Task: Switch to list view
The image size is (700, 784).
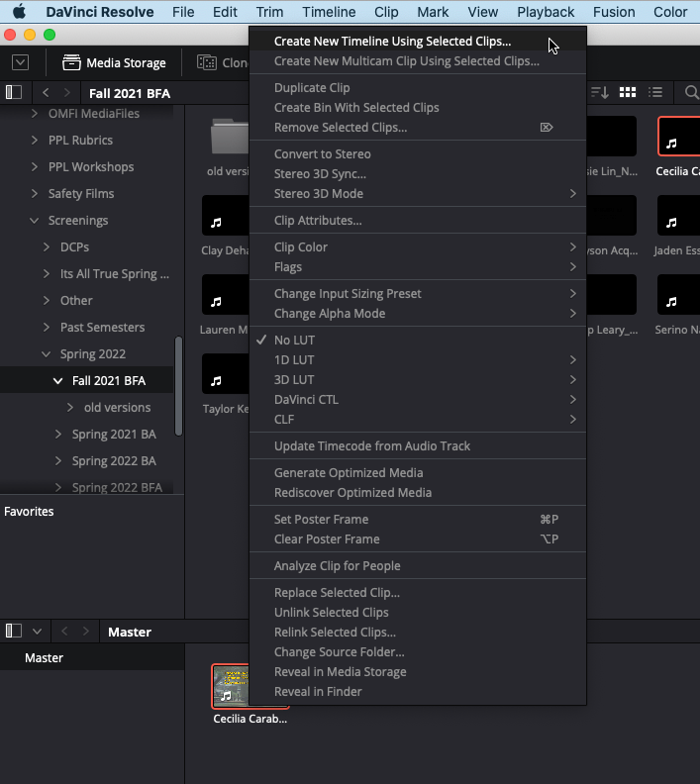Action: [x=655, y=92]
